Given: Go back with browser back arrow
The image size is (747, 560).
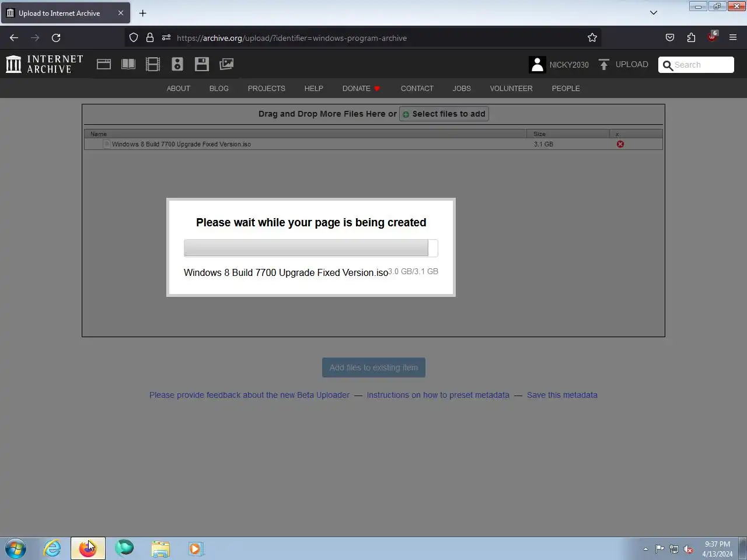Looking at the screenshot, I should click(14, 38).
